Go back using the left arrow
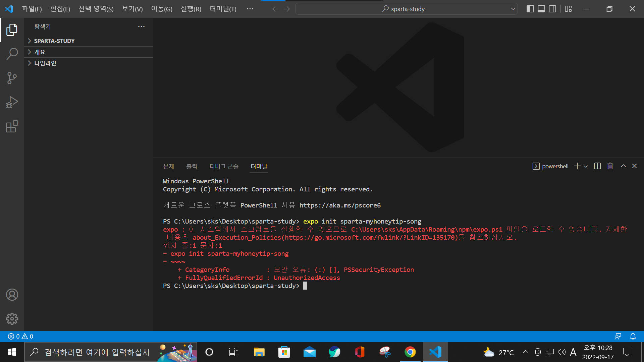The image size is (644, 362). point(275,9)
